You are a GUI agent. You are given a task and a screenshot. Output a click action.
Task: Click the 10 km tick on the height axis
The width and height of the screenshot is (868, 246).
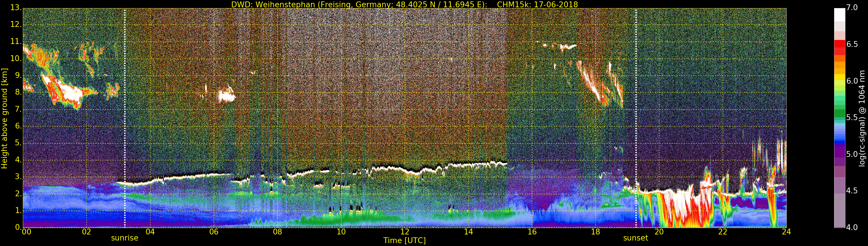(16, 58)
